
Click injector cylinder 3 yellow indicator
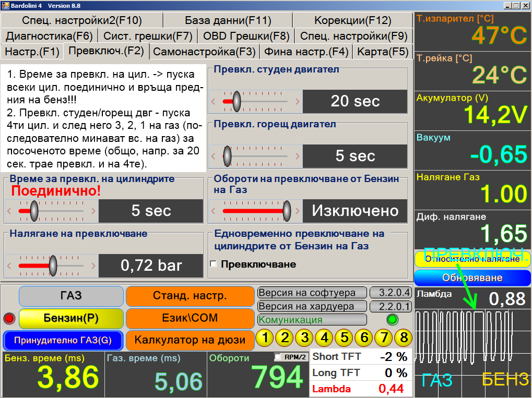(305, 338)
